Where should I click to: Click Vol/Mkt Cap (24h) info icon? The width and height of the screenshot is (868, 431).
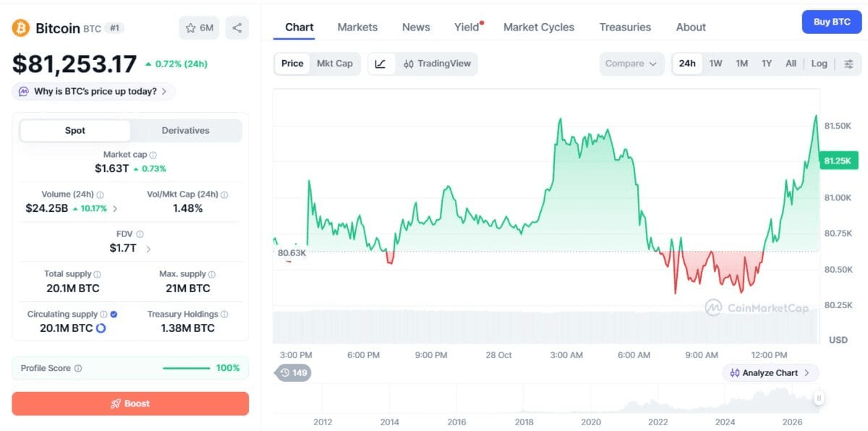tap(224, 195)
